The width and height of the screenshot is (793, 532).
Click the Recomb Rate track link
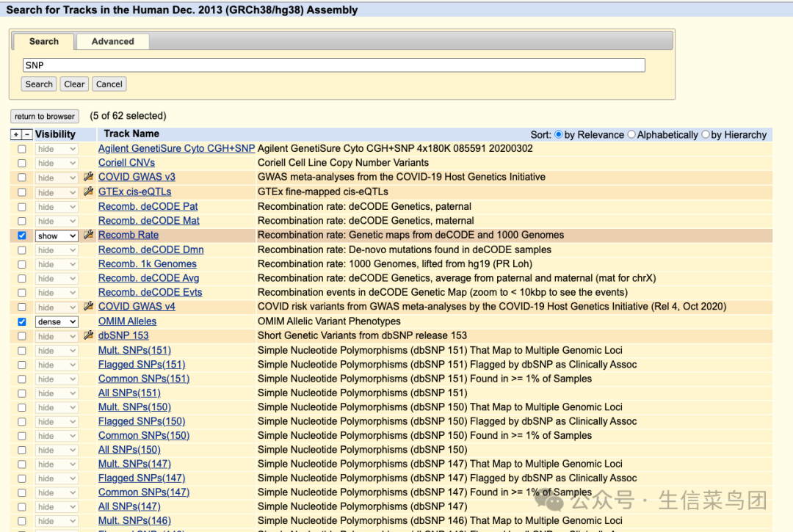tap(128, 235)
